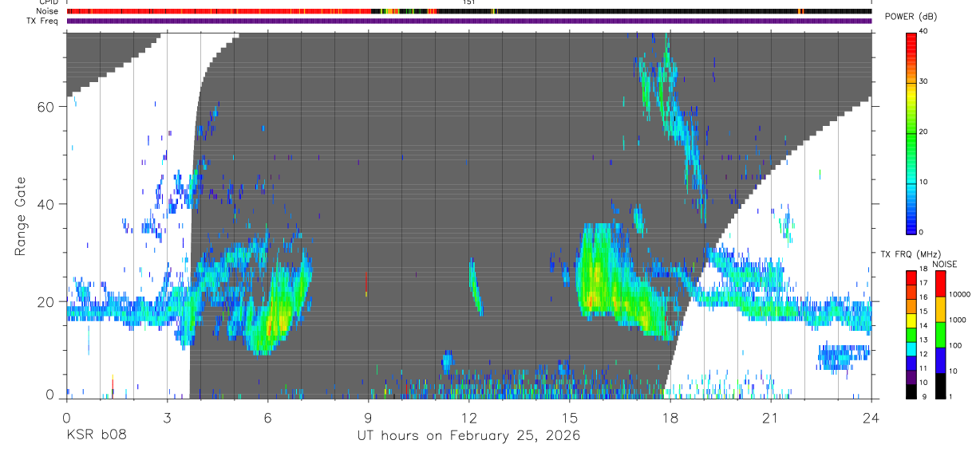Viewport: 980px width, 452px height.
Task: Click the 18 tick on the UT hours axis
Action: pos(670,418)
